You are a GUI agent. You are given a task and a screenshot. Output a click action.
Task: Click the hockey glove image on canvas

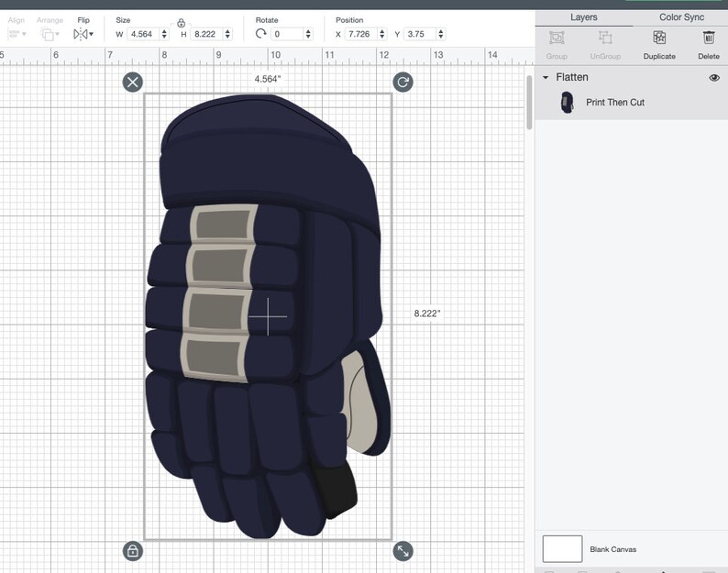click(269, 316)
